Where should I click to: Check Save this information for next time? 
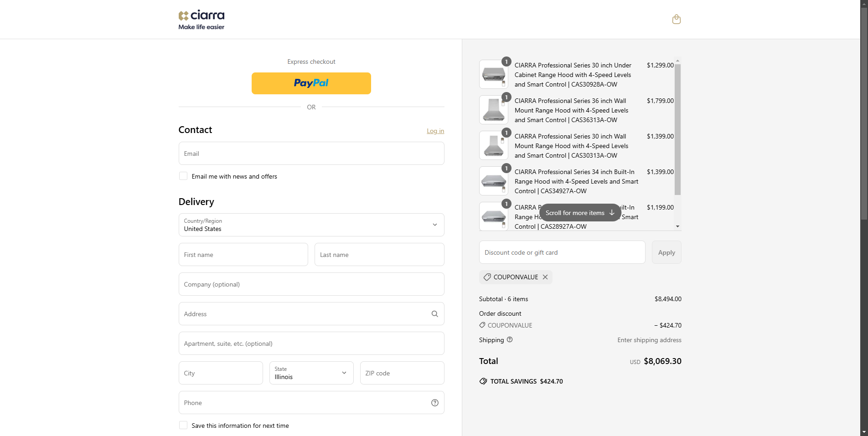[x=183, y=425]
